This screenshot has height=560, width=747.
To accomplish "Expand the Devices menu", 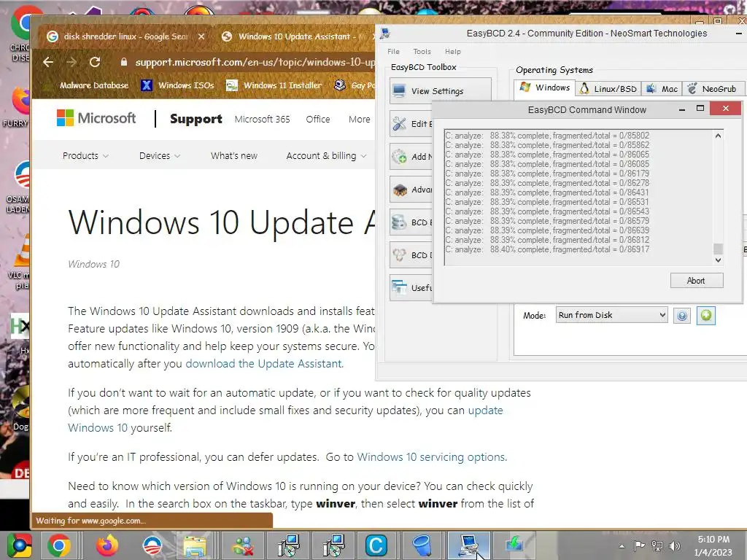I will point(160,156).
